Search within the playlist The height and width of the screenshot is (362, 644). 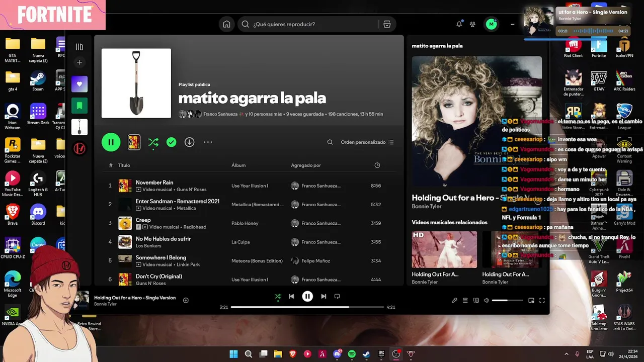click(330, 142)
